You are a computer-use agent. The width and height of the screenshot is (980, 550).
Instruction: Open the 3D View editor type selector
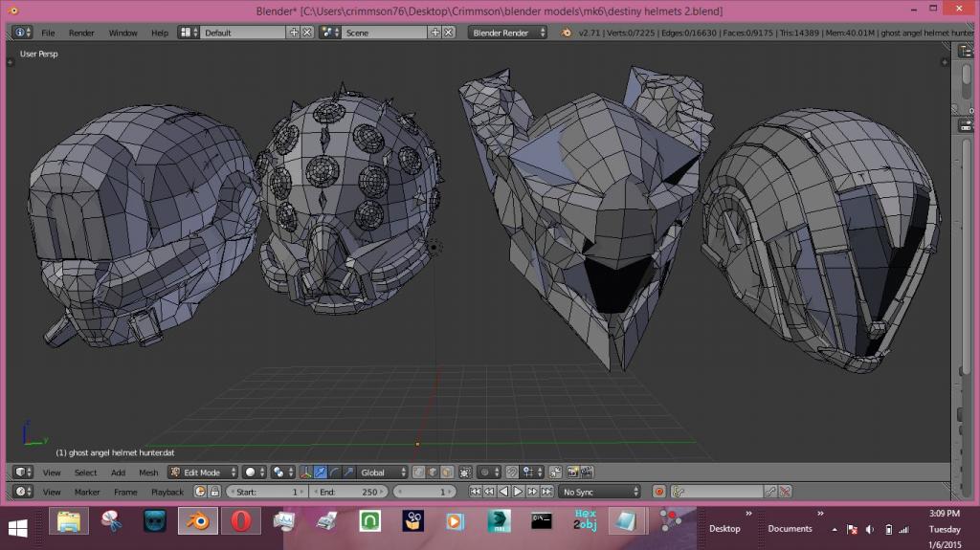point(23,472)
